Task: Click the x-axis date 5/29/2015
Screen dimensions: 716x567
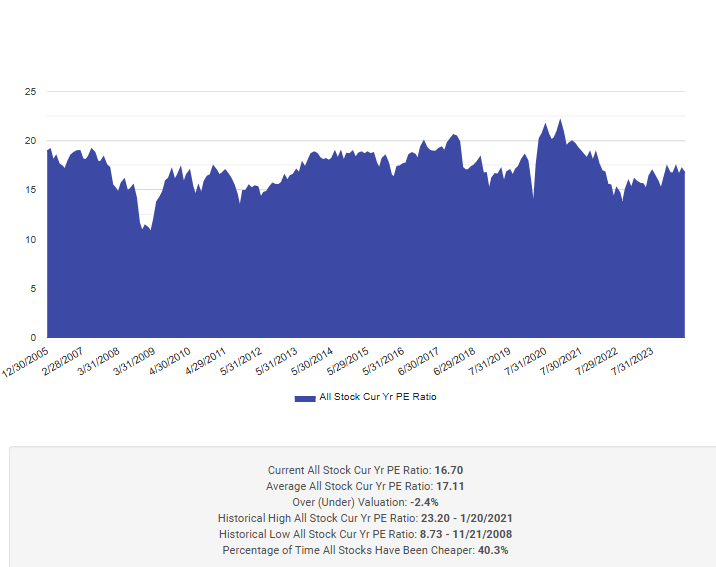Action: tap(347, 361)
